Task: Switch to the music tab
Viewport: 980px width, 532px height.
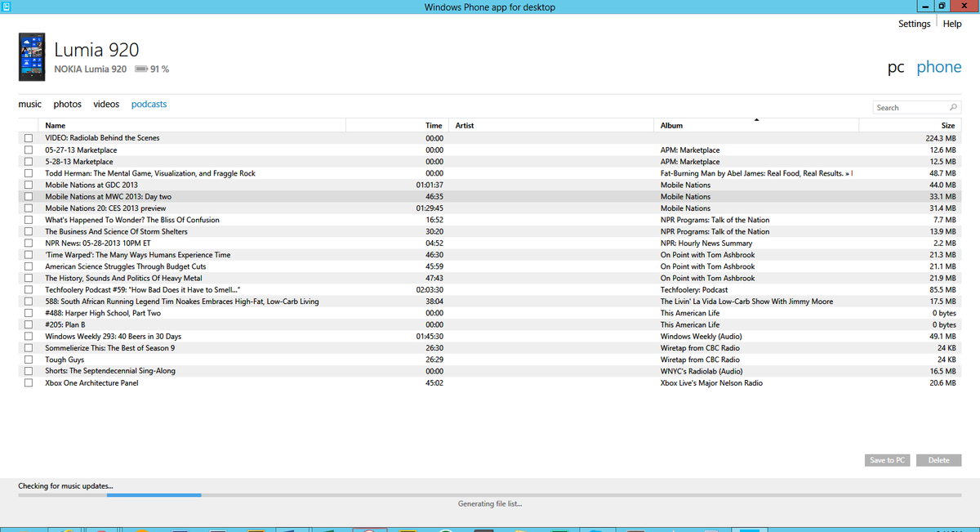Action: pos(29,104)
